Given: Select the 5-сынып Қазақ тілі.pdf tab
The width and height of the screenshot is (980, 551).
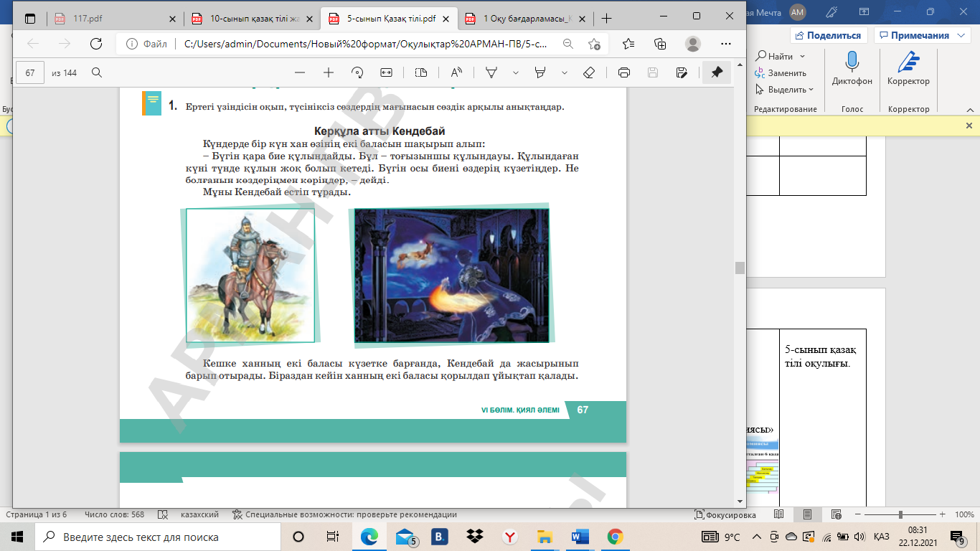Looking at the screenshot, I should point(389,19).
